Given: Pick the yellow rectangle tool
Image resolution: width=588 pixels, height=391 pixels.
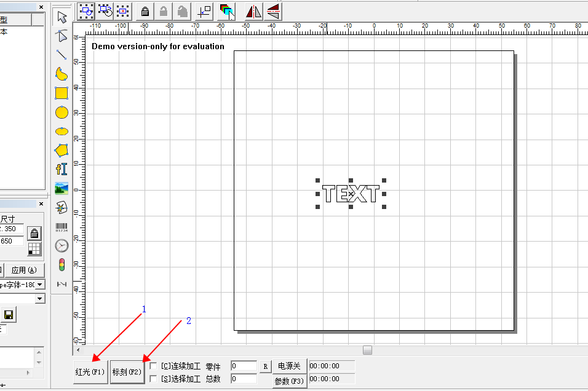Looking at the screenshot, I should point(62,93).
